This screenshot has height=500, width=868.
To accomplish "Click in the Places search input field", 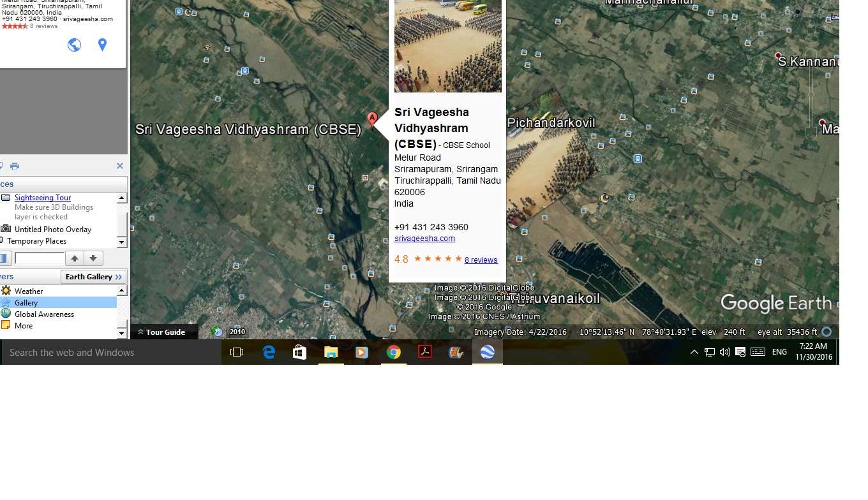I will click(x=39, y=258).
